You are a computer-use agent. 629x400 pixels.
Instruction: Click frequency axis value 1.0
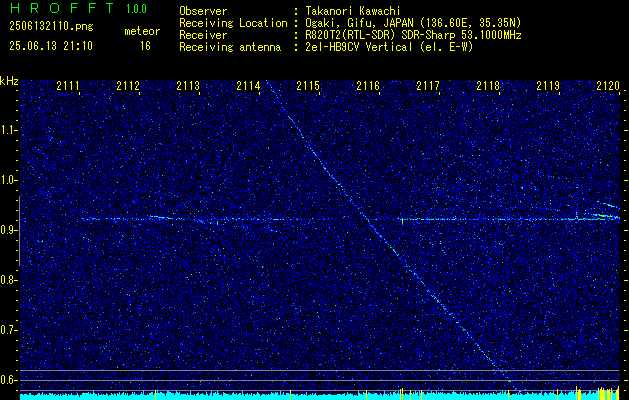8,180
